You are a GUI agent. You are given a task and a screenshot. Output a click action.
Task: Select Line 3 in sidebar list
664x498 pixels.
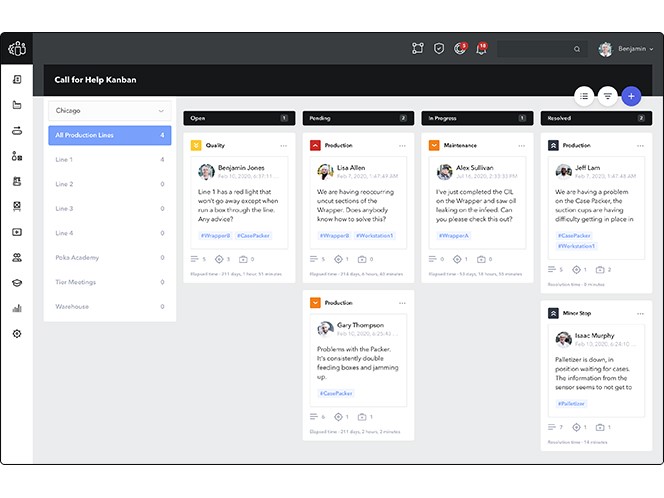(x=110, y=208)
